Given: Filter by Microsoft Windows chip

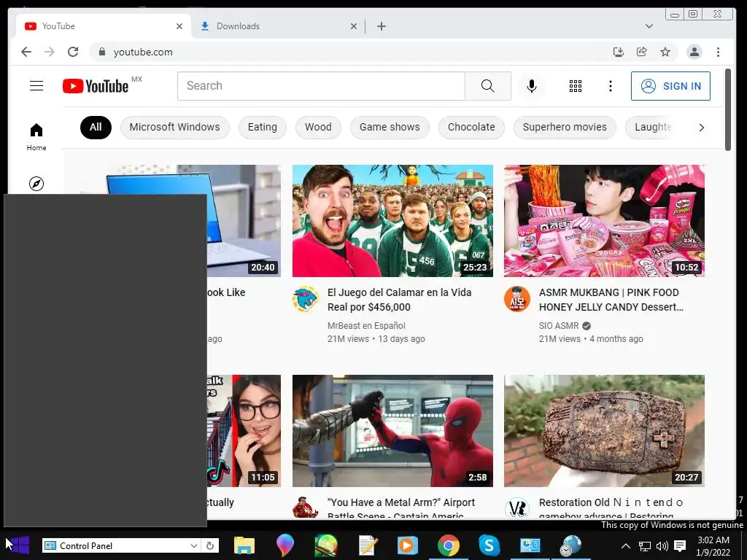Looking at the screenshot, I should coord(175,127).
